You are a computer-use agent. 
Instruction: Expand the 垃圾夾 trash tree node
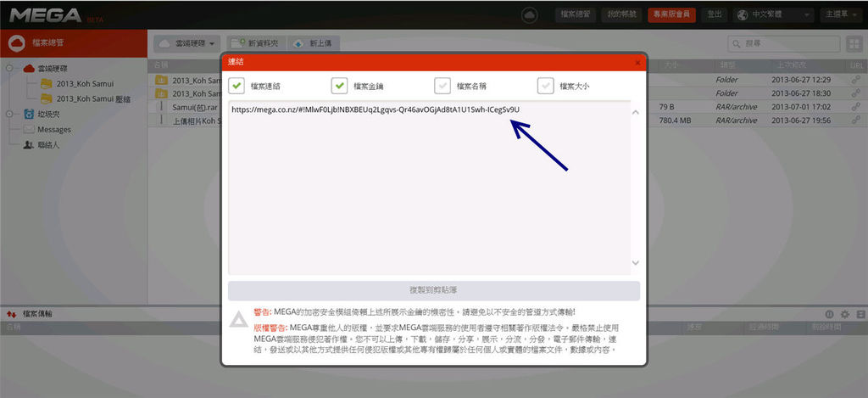pos(9,115)
